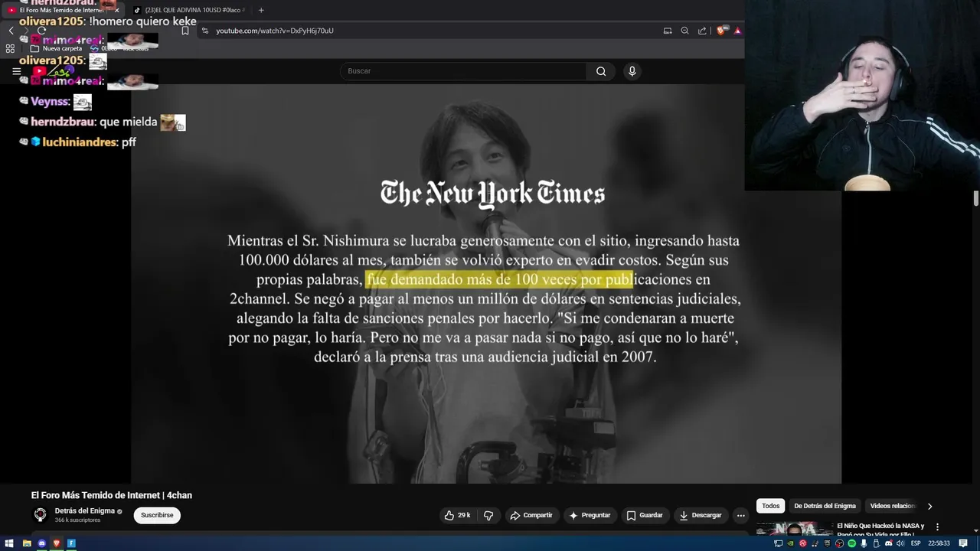Image resolution: width=980 pixels, height=551 pixels.
Task: Open the Discord tray icon
Action: point(889,543)
